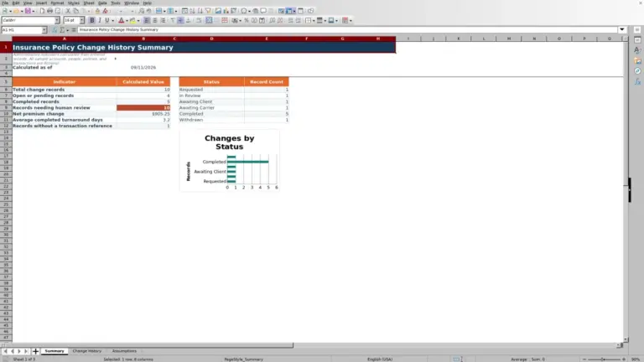Click the Align left icon
644x362 pixels.
coord(147,20)
